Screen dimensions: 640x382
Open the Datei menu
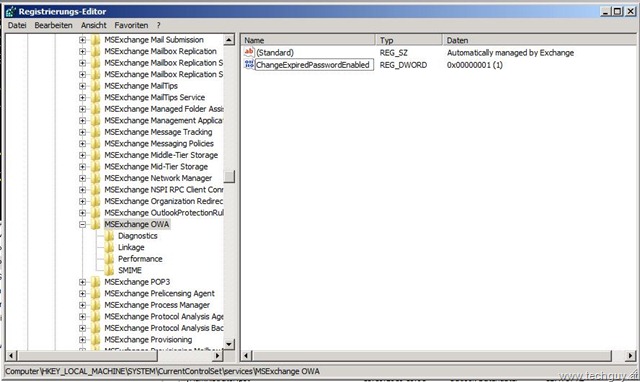(17, 25)
